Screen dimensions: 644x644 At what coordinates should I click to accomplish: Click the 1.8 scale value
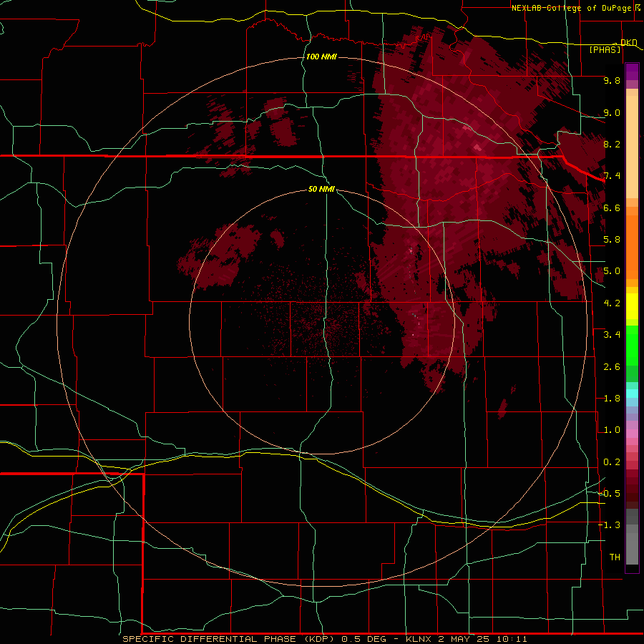pyautogui.click(x=612, y=399)
